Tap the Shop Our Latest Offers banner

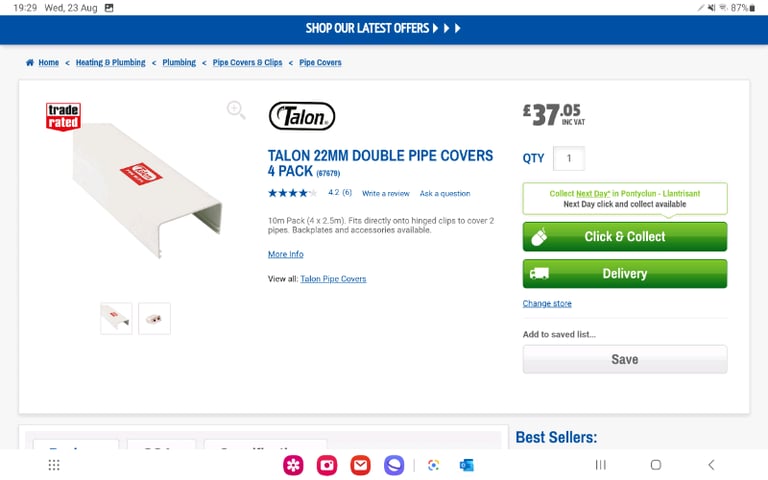(x=384, y=28)
